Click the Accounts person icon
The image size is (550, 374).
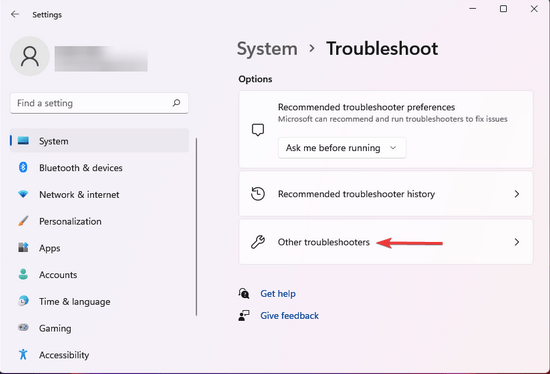point(23,274)
